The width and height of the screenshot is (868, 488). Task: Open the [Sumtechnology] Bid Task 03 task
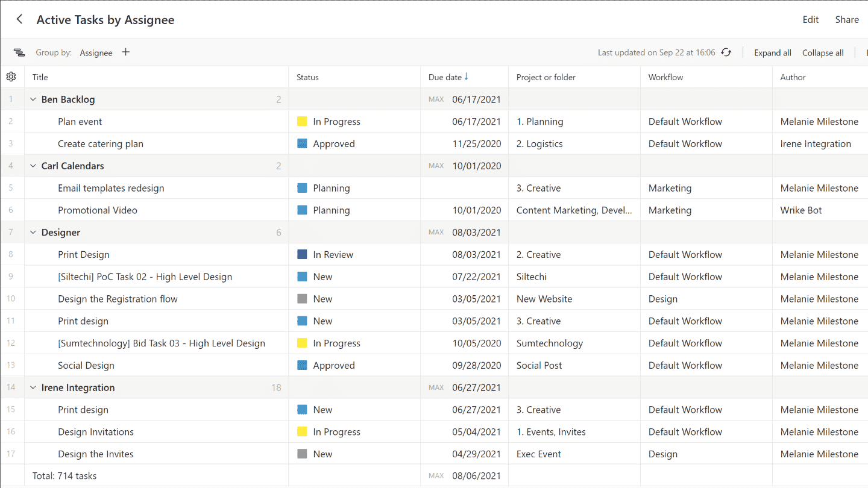click(x=162, y=343)
